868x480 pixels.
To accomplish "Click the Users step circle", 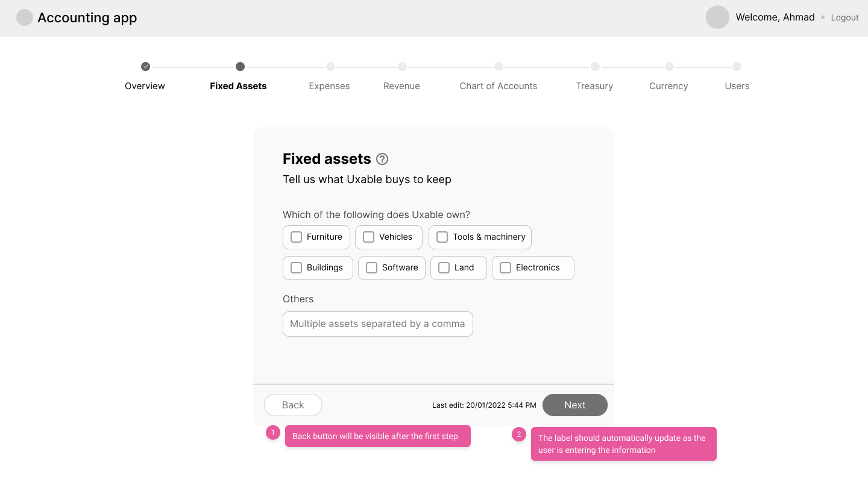I will point(737,67).
